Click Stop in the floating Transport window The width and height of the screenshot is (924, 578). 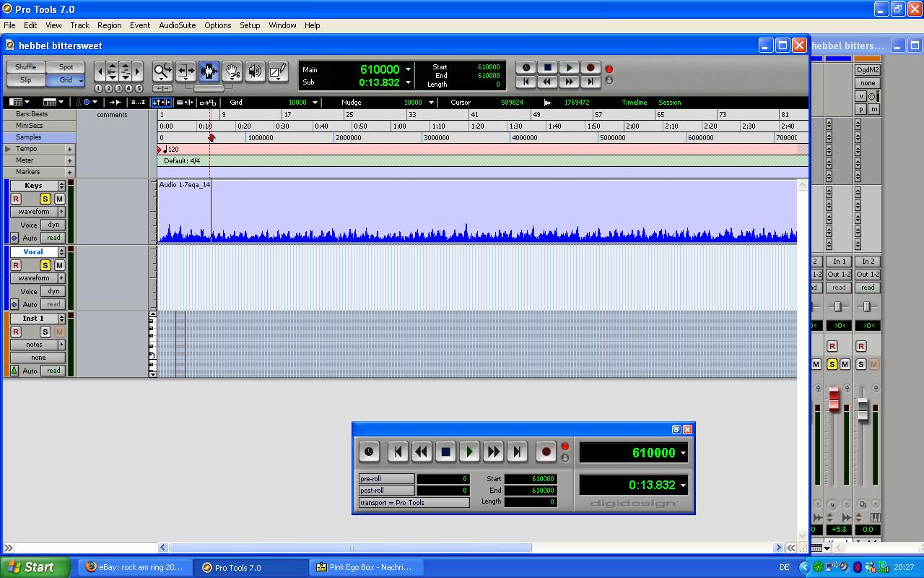pos(445,452)
